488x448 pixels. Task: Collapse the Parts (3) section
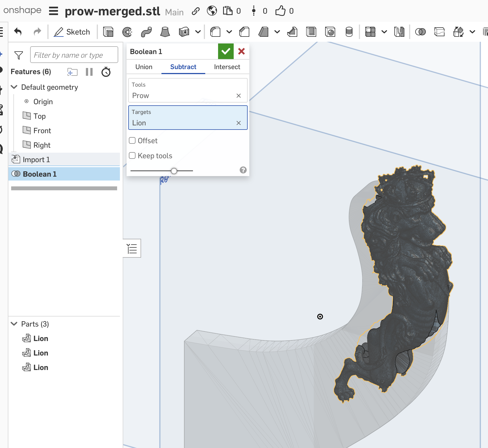(14, 324)
